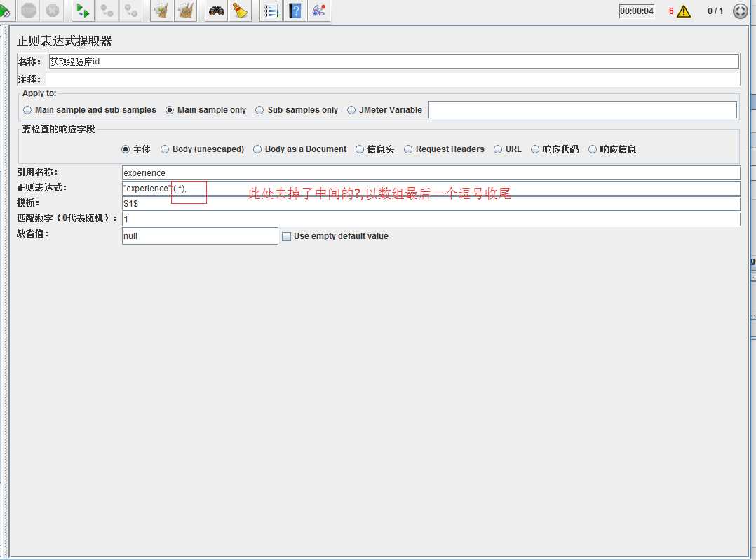
Task: Click the Clear All results icon
Action: [x=186, y=11]
